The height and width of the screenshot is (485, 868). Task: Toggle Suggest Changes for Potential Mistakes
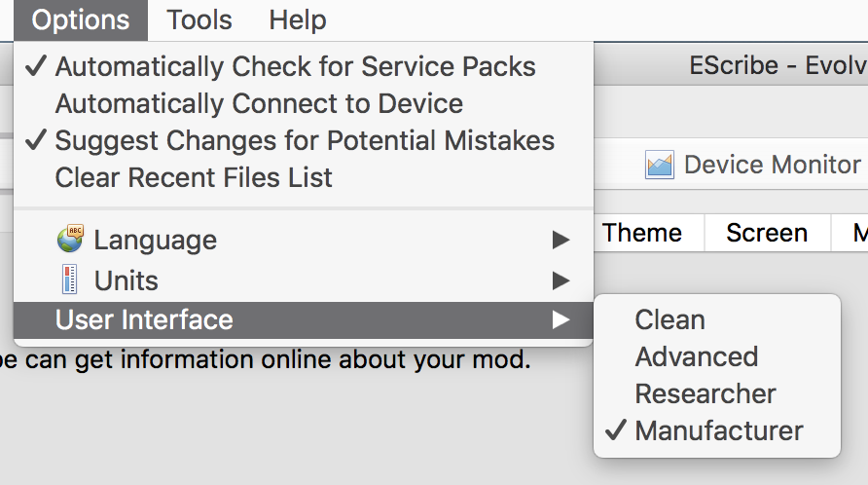point(305,140)
